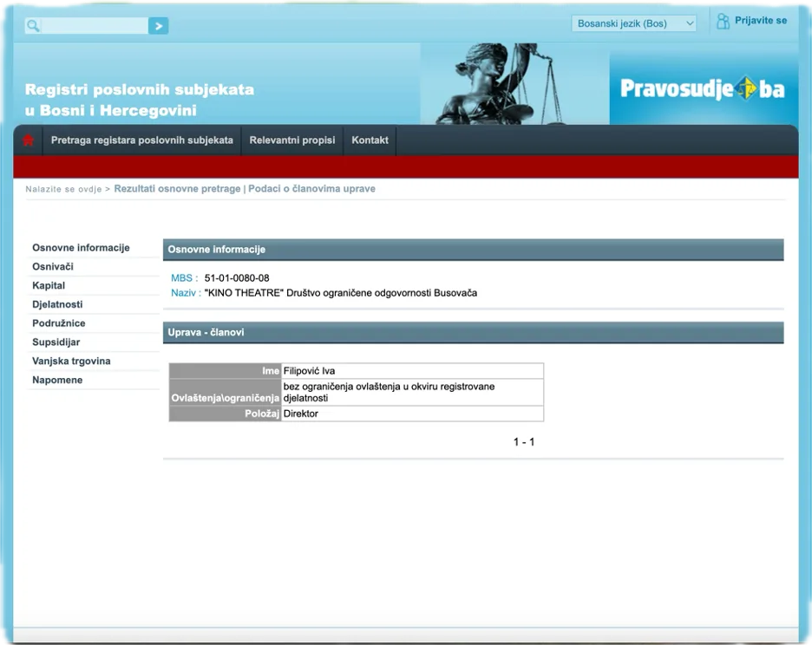Click the search arrow submit button
Image resolution: width=812 pixels, height=645 pixels.
(158, 26)
